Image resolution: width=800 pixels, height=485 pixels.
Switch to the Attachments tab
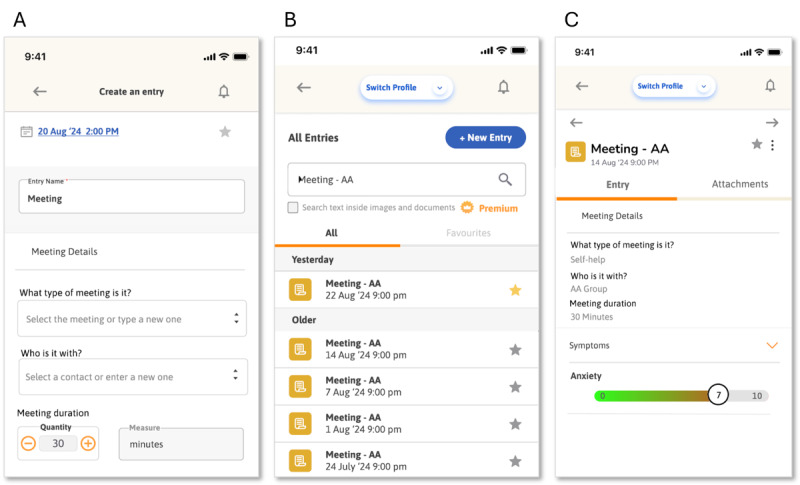pyautogui.click(x=740, y=184)
